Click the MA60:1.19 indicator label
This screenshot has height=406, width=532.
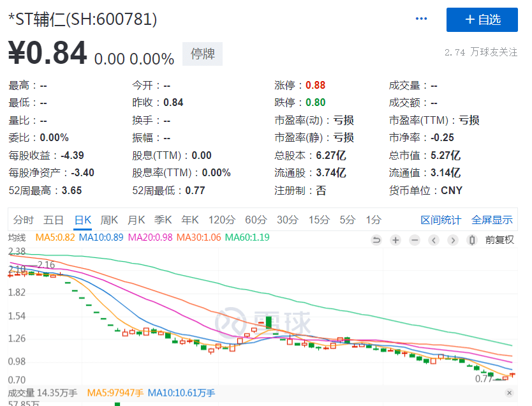coord(248,237)
